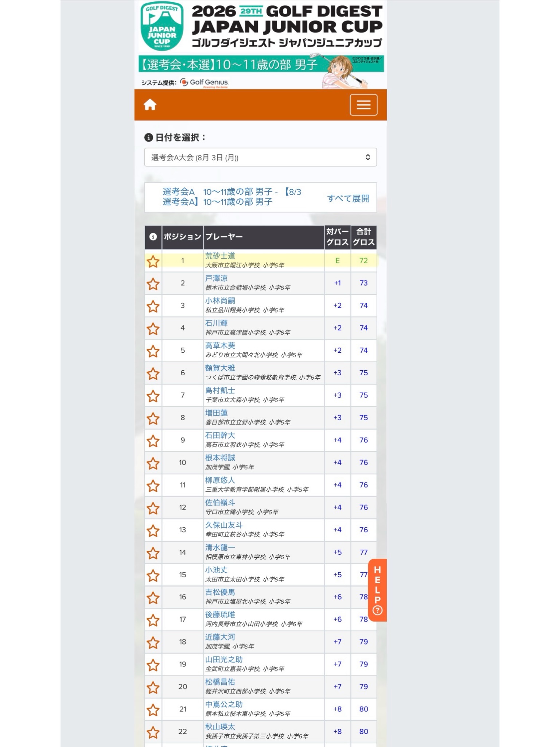Image resolution: width=560 pixels, height=747 pixels.
Task: Click the 対パーグロス column header
Action: (x=337, y=237)
